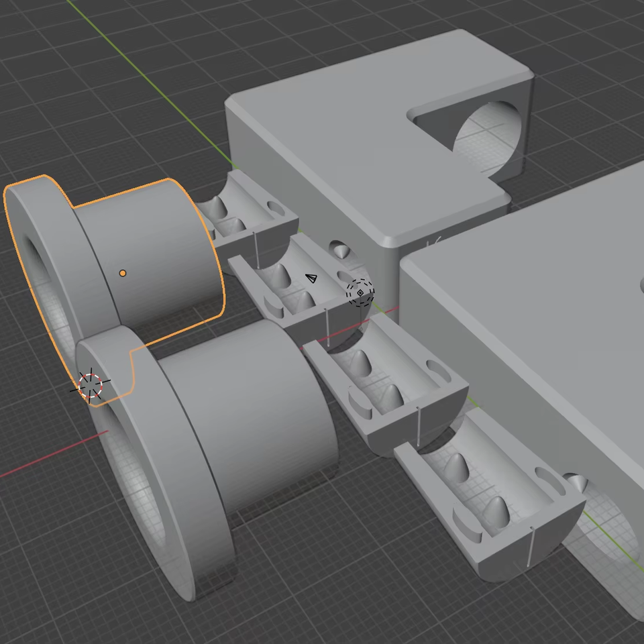Click the camera object icon in viewport

click(311, 278)
